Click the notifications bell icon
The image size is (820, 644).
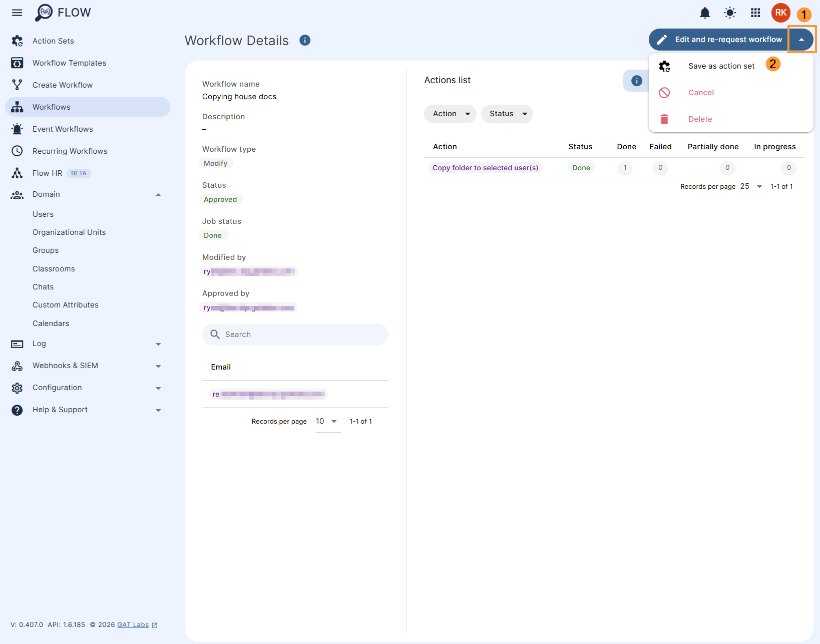coord(705,13)
